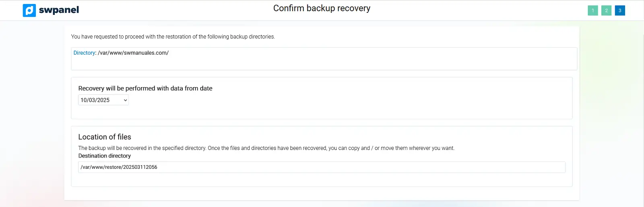
Task: Click the chevron arrow on the 10/03/2025 selector
Action: [x=126, y=100]
